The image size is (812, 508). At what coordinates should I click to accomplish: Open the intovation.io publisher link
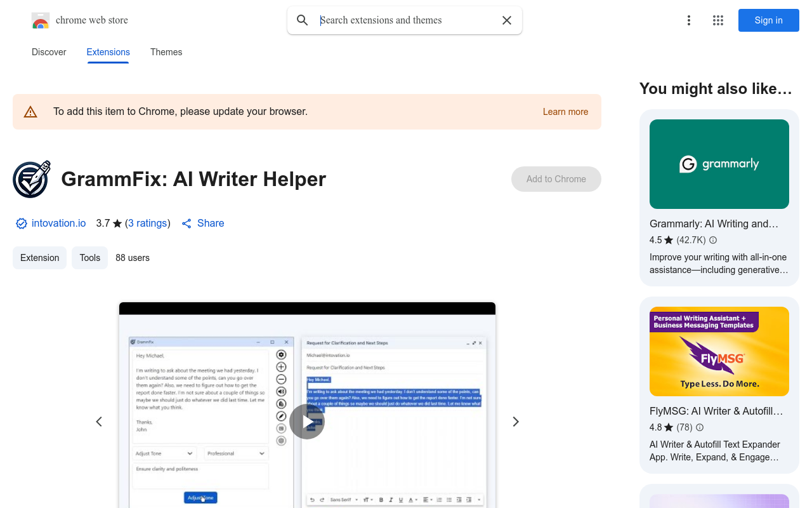[x=58, y=224]
